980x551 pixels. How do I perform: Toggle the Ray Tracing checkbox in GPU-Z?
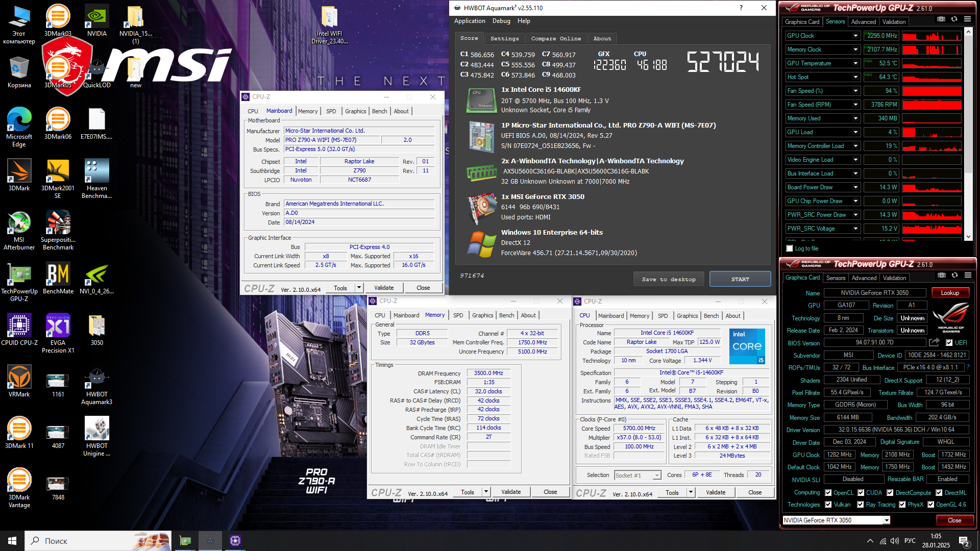tap(861, 505)
